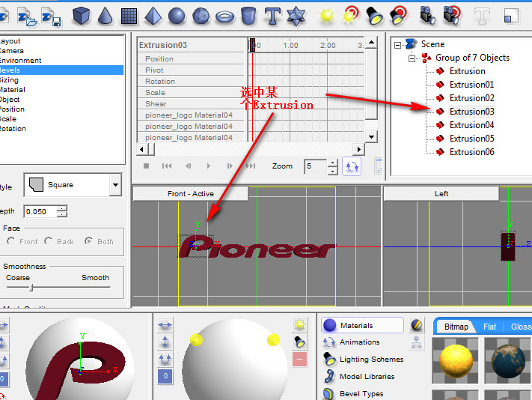Open the Materials gallery
532x400 pixels.
(x=362, y=325)
